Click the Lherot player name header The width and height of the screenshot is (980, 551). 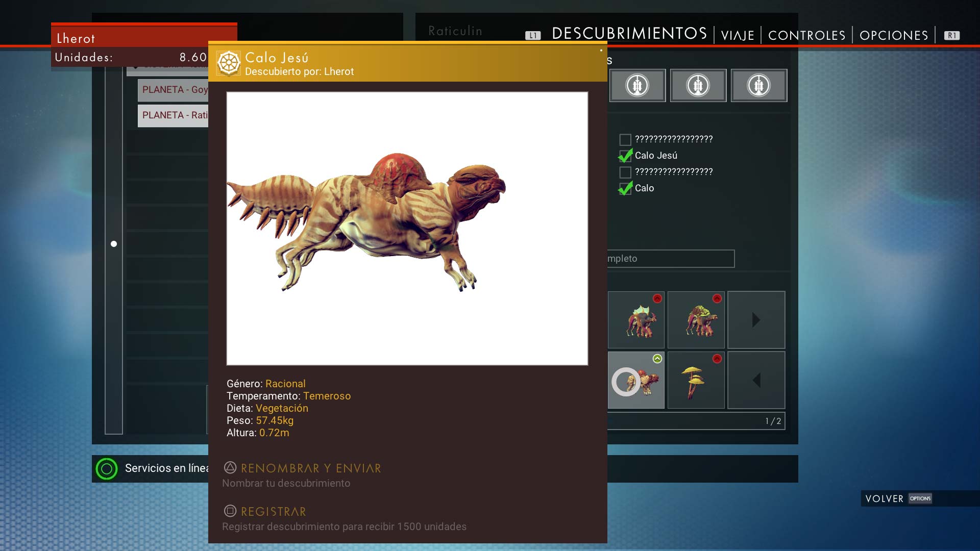(76, 39)
